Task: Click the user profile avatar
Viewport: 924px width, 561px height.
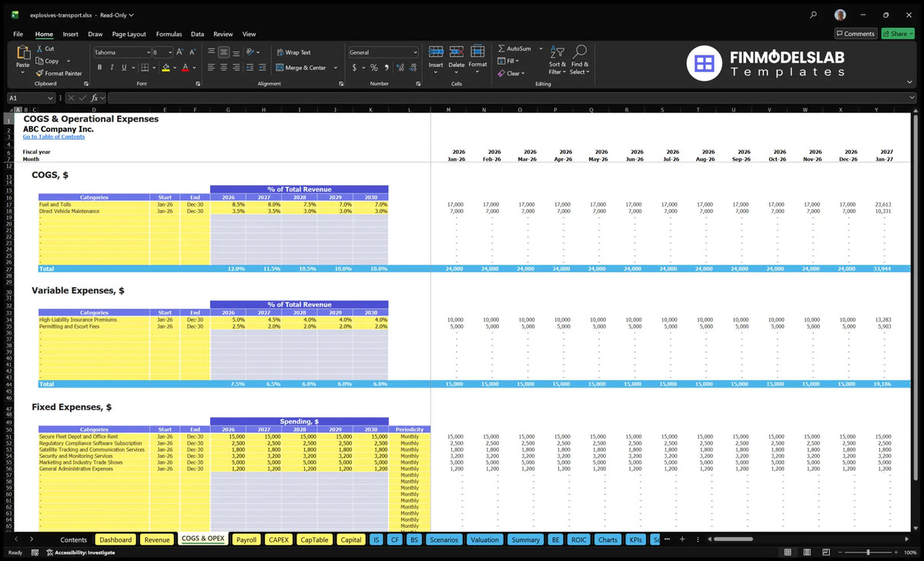Action: [x=840, y=15]
